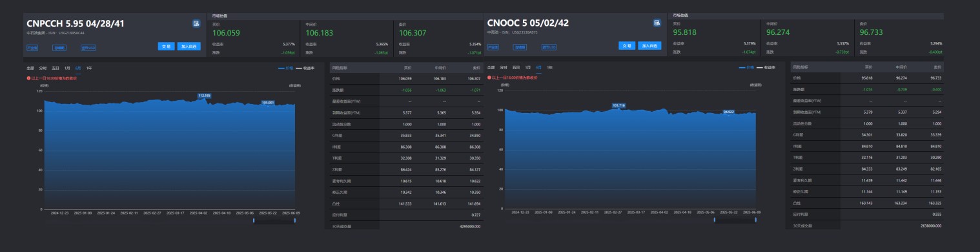Click the red warning icon above CNPCCH chart

tap(28, 78)
